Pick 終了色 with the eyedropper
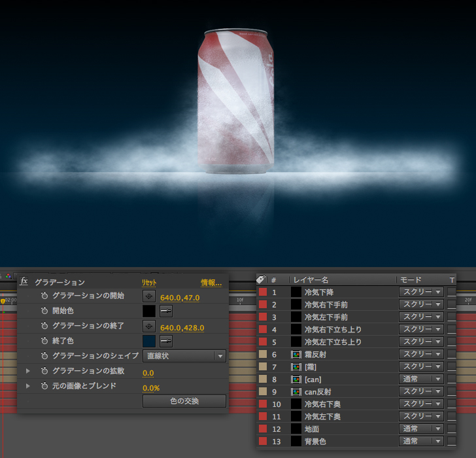This screenshot has height=458, width=476. point(166,341)
